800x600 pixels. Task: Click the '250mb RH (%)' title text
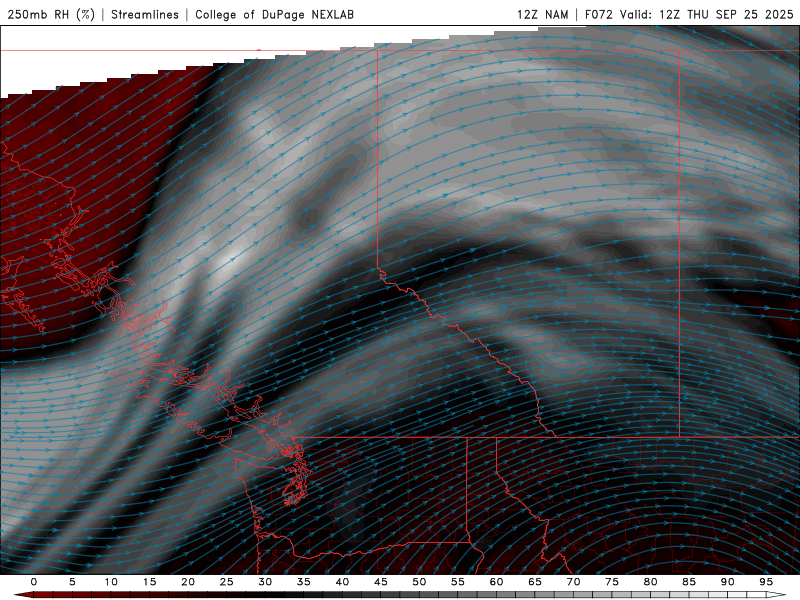[x=52, y=14]
